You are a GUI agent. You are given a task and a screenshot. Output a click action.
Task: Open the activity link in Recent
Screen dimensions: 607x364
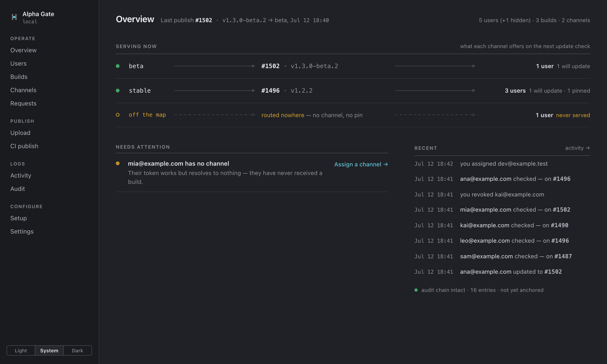pyautogui.click(x=578, y=148)
